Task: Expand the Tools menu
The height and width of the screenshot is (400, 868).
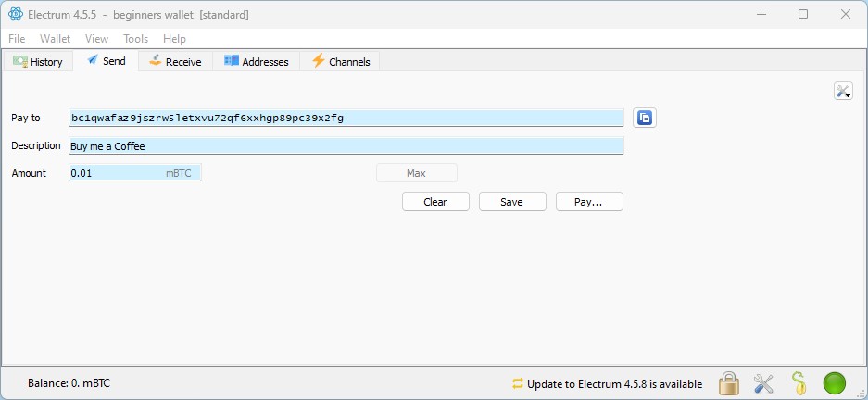Action: click(135, 39)
